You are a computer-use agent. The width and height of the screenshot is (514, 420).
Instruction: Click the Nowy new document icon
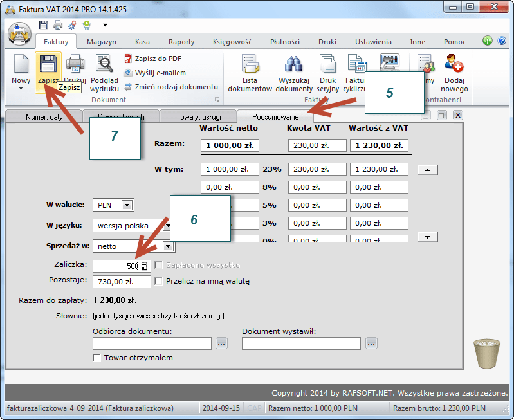pos(21,63)
